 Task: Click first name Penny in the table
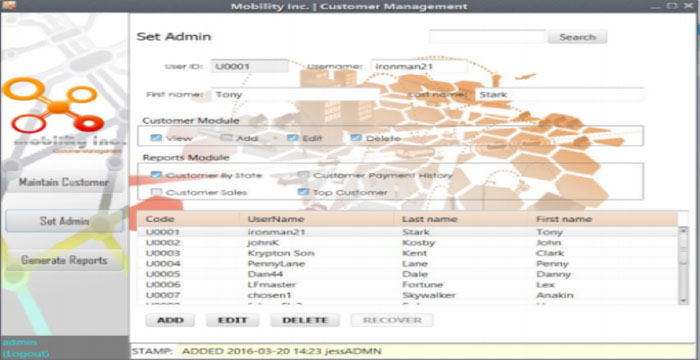(552, 264)
